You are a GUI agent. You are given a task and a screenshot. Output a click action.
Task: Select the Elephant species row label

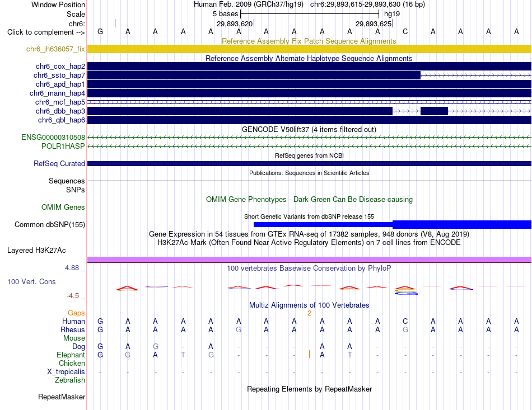click(71, 355)
